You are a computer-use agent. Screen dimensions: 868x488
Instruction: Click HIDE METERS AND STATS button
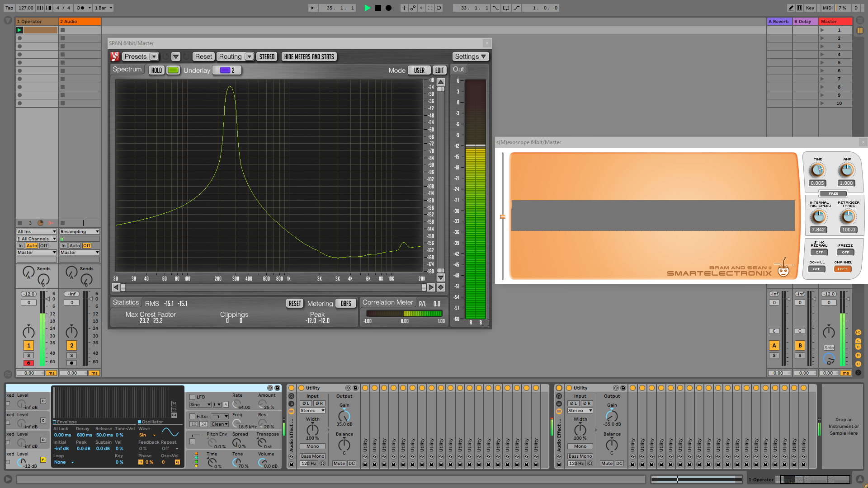coord(309,56)
